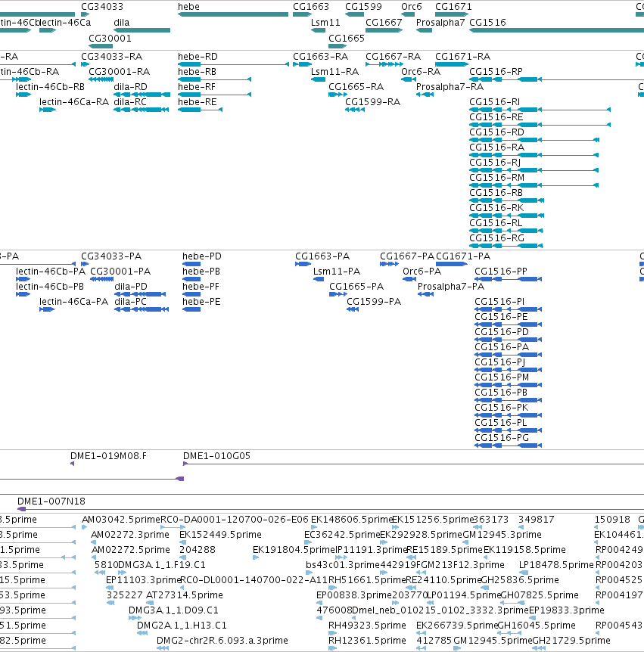Select transcript CG1663-RA
The height and width of the screenshot is (652, 644).
click(x=303, y=64)
